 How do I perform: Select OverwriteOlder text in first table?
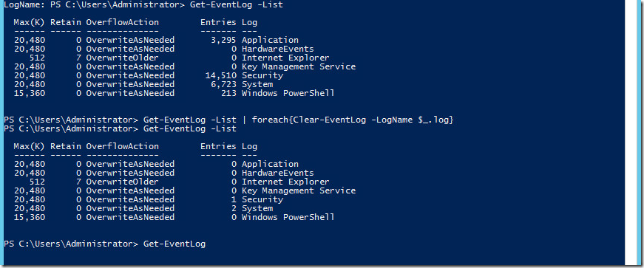(x=122, y=58)
